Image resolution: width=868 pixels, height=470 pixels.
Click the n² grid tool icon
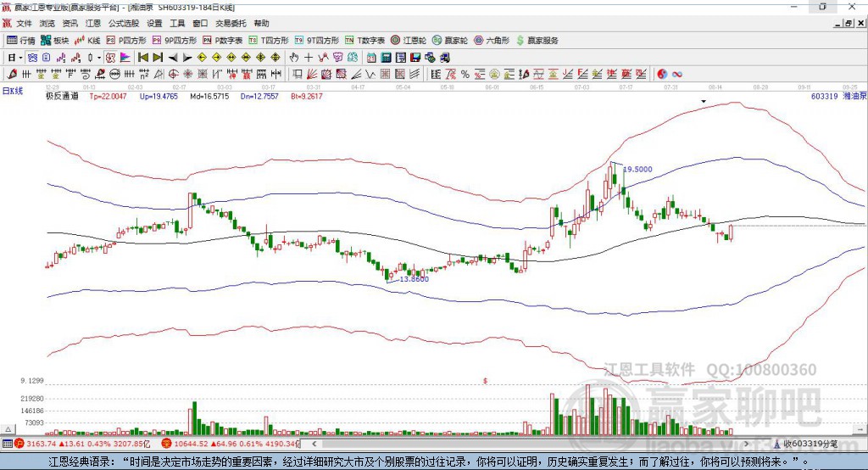click(x=144, y=75)
